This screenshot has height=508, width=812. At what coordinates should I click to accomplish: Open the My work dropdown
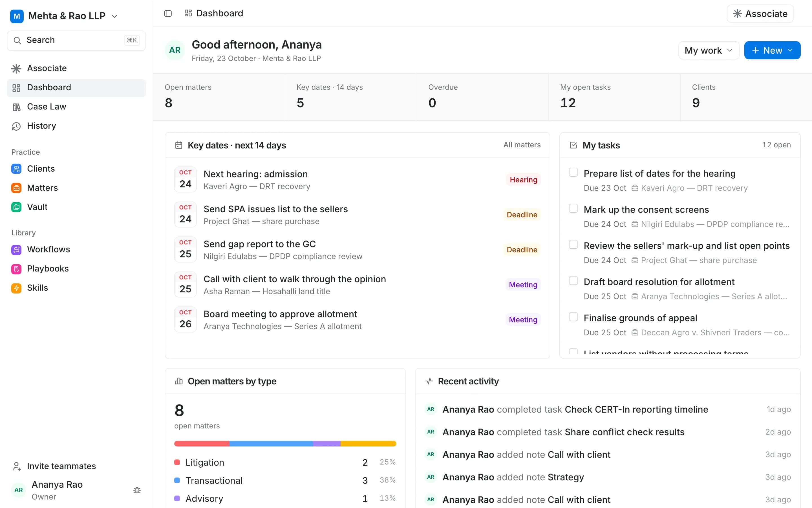pyautogui.click(x=709, y=51)
